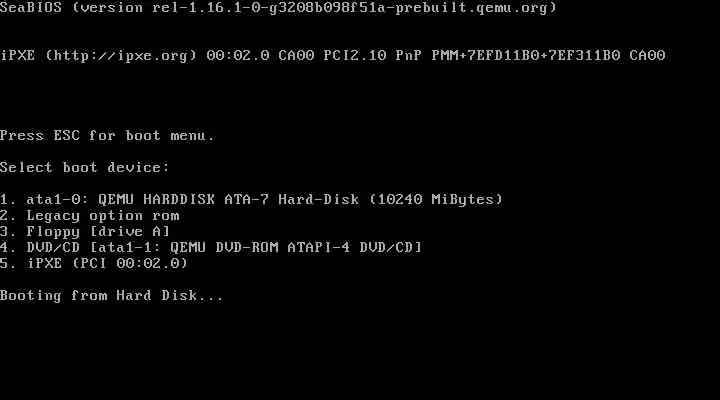Click the SeaBIOS version header line
The image size is (720, 400).
(278, 8)
